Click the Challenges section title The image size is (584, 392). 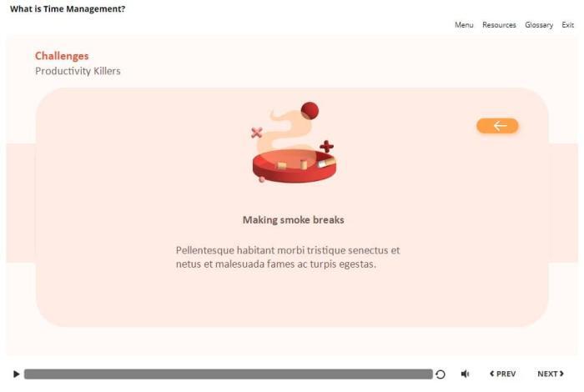coord(62,56)
